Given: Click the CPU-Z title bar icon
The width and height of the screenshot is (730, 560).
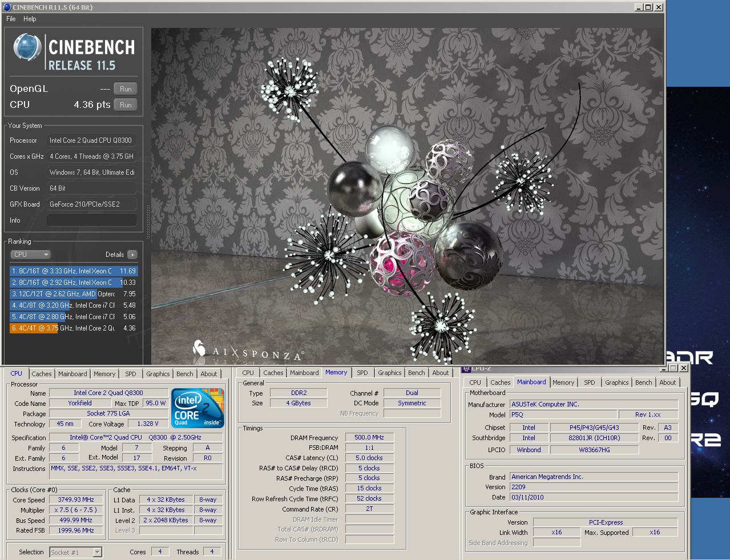Looking at the screenshot, I should pos(466,369).
